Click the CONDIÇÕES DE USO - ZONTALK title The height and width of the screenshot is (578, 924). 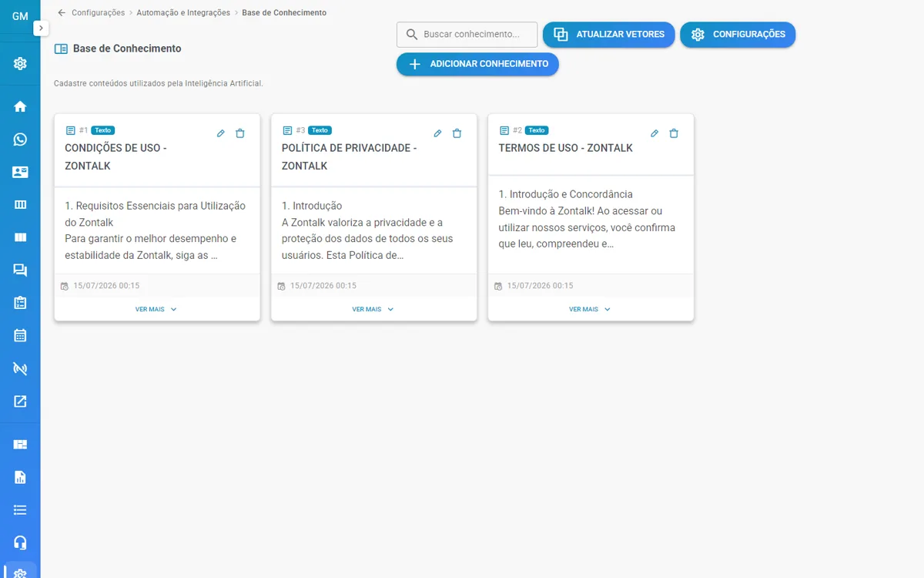coord(115,156)
